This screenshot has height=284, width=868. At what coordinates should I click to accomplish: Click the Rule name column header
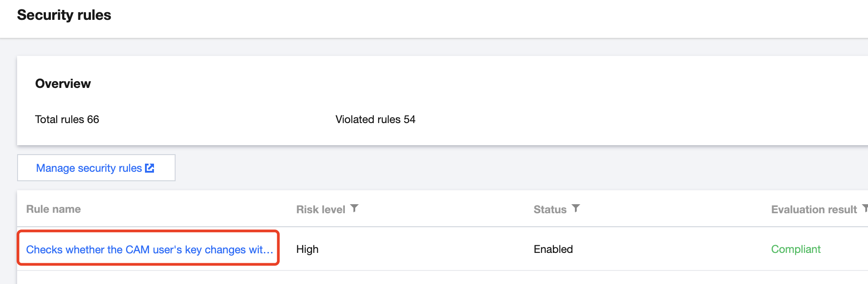pos(54,209)
